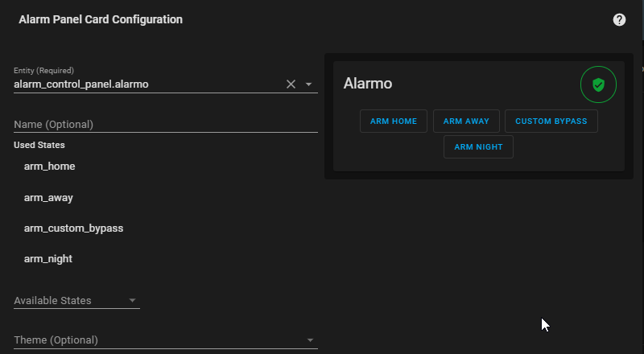Click the CUSTOM BYPASS button
Screen dimensions: 644x354
tap(551, 121)
